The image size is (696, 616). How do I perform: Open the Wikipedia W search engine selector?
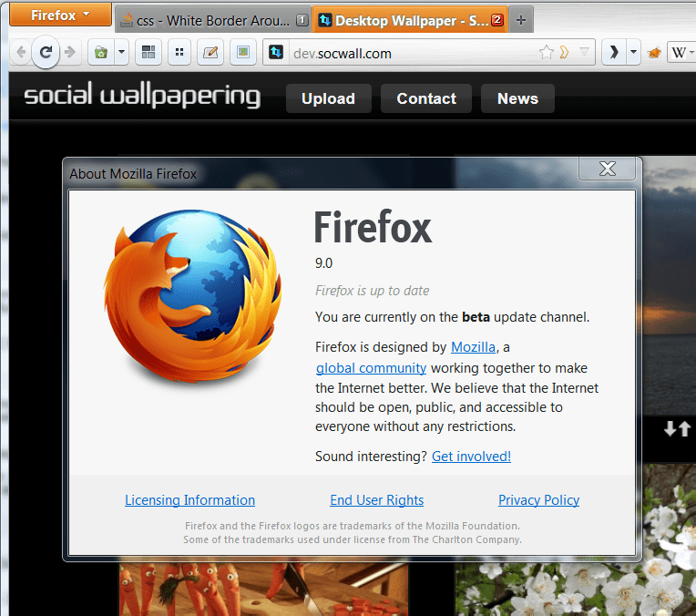click(682, 53)
